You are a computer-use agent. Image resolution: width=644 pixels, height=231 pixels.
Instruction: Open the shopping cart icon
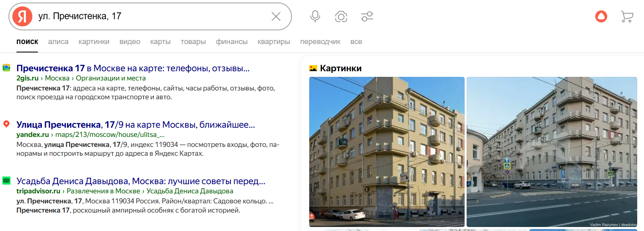pos(627,16)
